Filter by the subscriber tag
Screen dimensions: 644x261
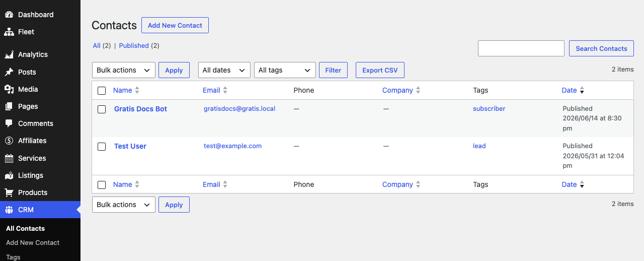[x=489, y=108]
